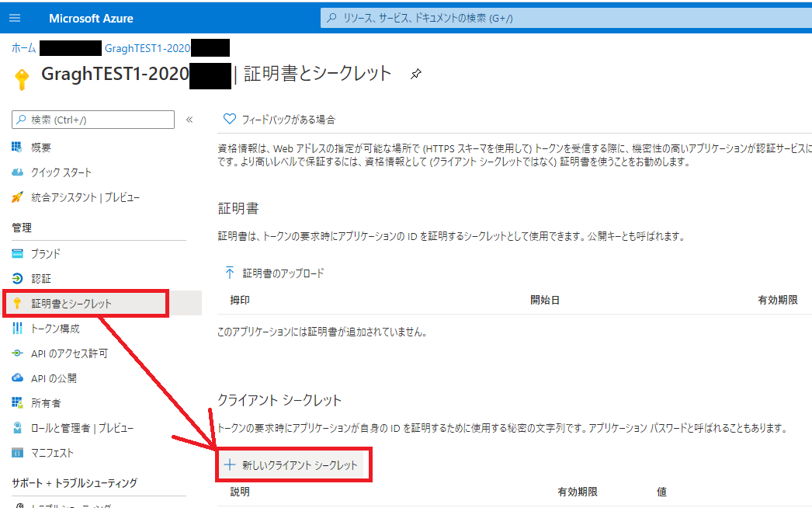This screenshot has height=508, width=812.
Task: Collapse the sidebar with the « chevron
Action: click(x=189, y=120)
